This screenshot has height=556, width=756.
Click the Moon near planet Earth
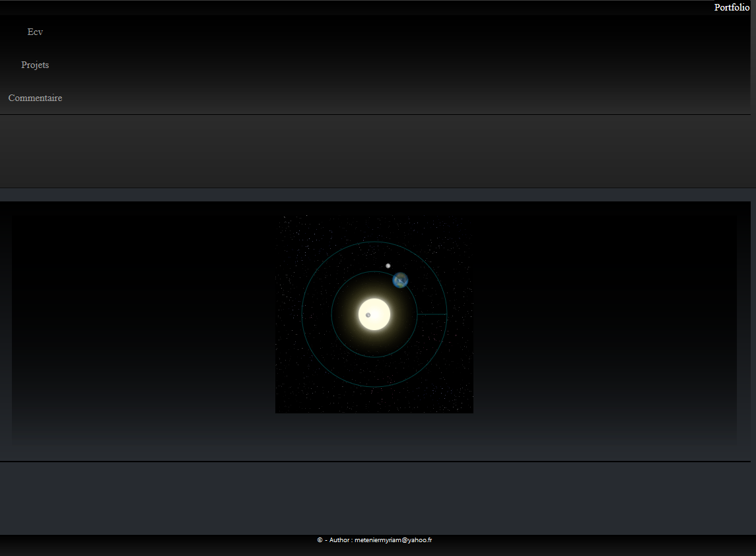coord(388,266)
